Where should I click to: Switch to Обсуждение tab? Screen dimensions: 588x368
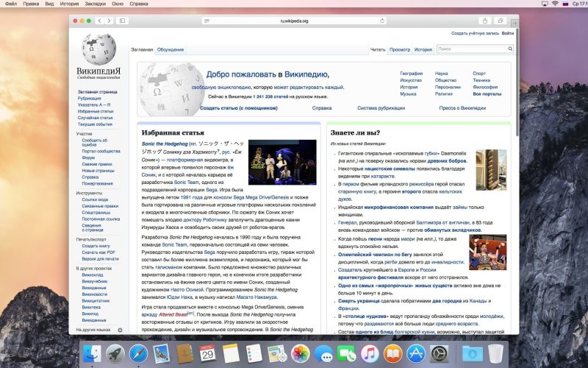pos(171,49)
